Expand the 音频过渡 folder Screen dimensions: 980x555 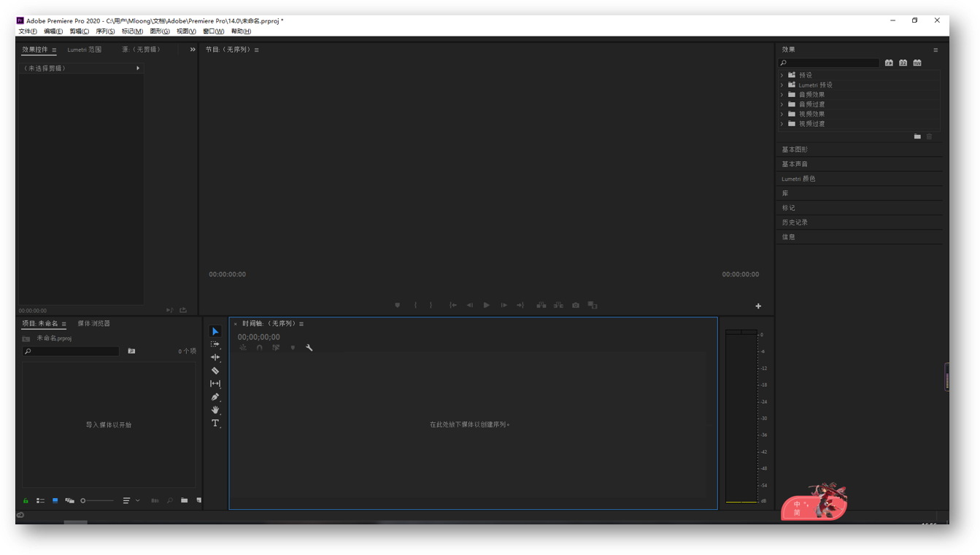click(782, 104)
